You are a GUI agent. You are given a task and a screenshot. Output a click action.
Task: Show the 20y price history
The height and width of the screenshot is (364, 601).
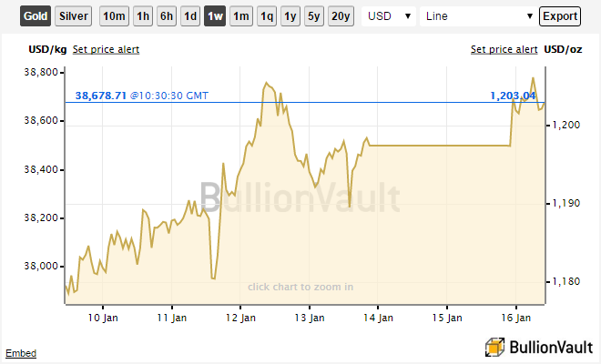click(x=341, y=16)
